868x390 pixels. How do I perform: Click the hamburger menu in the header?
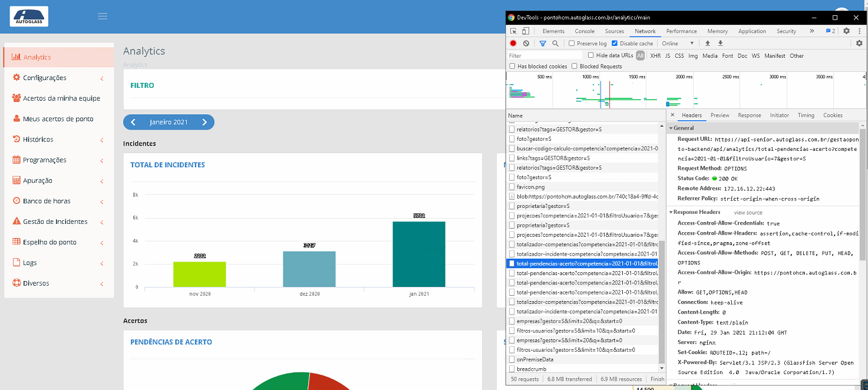pos(103,16)
